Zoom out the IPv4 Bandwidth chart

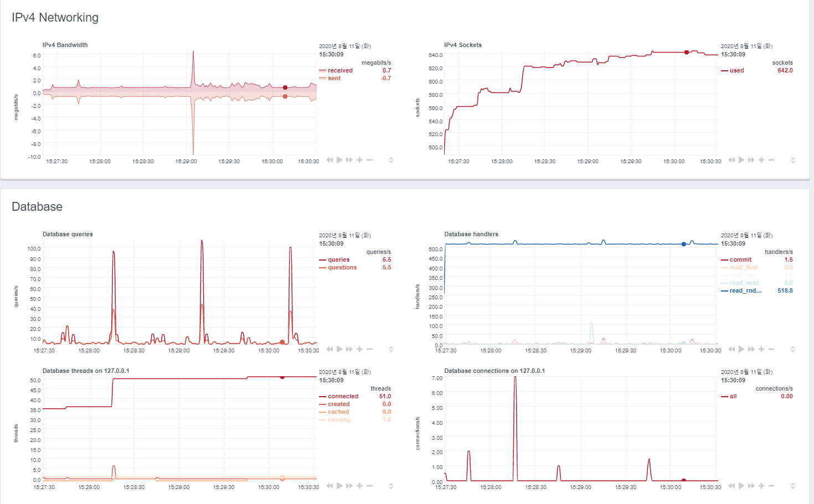click(x=369, y=160)
